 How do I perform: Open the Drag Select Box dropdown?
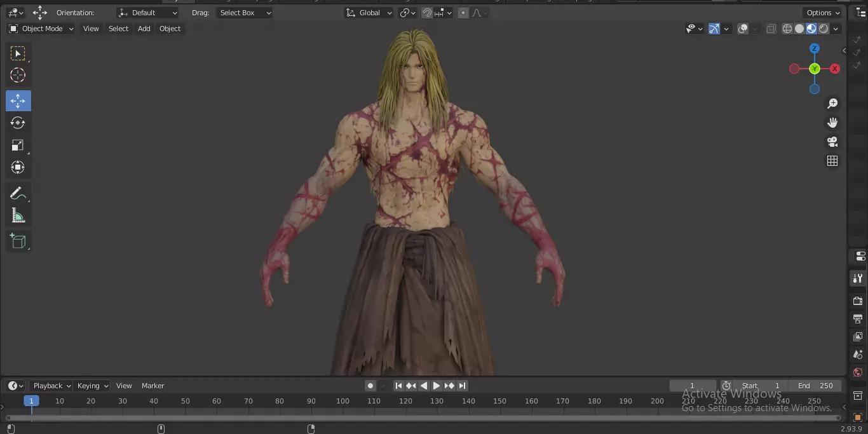pyautogui.click(x=245, y=13)
